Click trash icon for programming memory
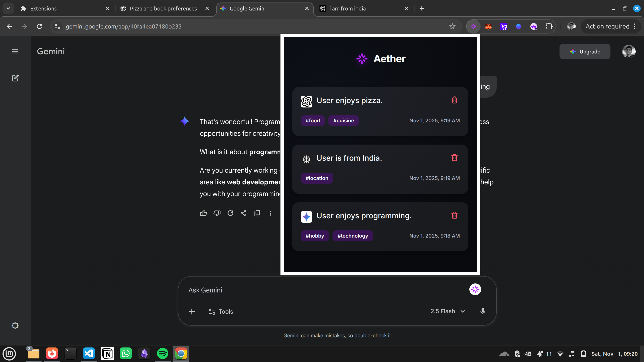The height and width of the screenshot is (362, 644). pos(454,215)
